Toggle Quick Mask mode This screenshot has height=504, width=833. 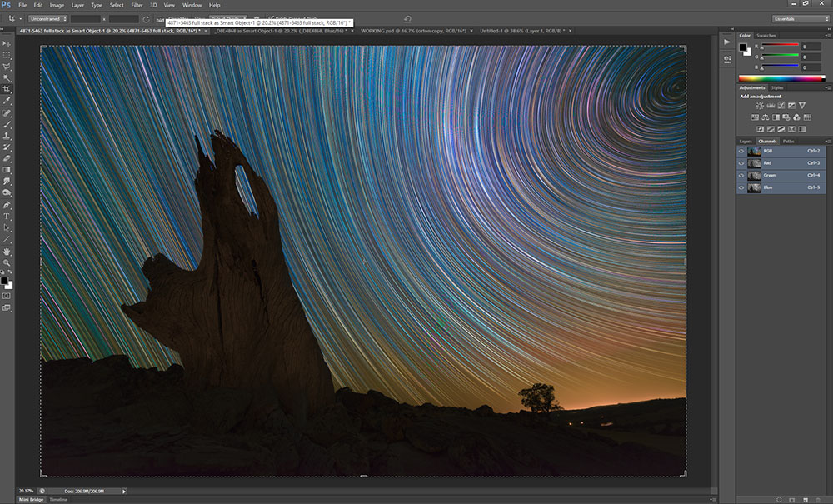pyautogui.click(x=7, y=296)
